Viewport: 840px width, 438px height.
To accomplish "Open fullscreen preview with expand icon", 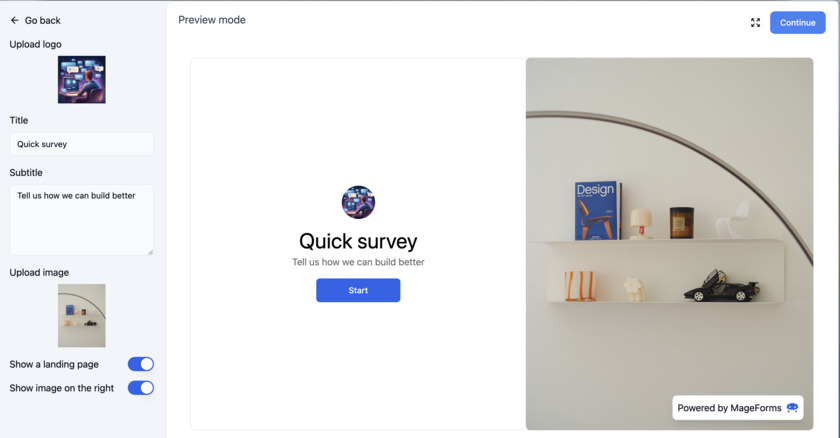I will pyautogui.click(x=755, y=22).
